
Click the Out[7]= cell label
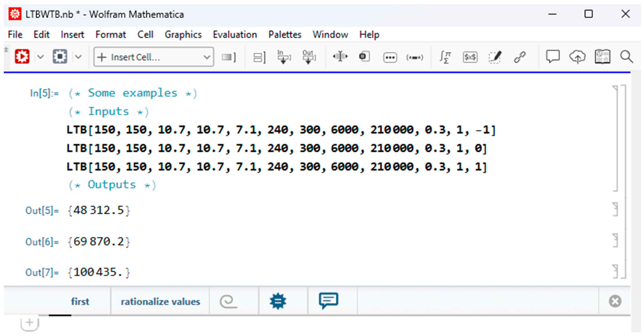(x=42, y=272)
